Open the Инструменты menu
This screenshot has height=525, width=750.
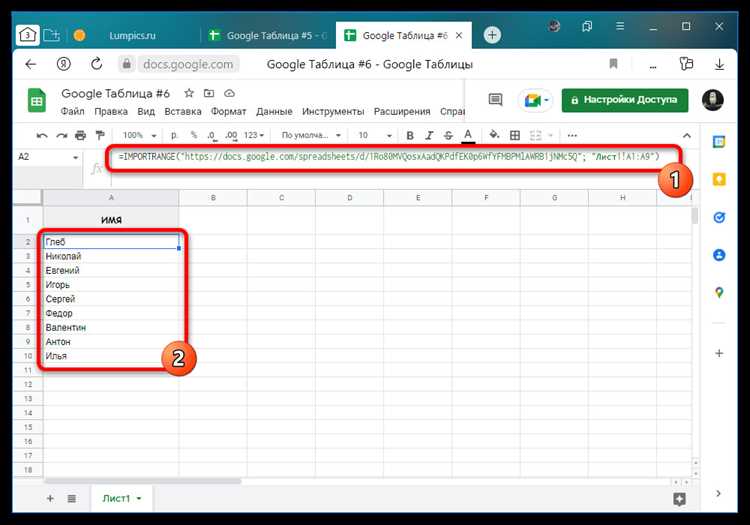pyautogui.click(x=333, y=111)
